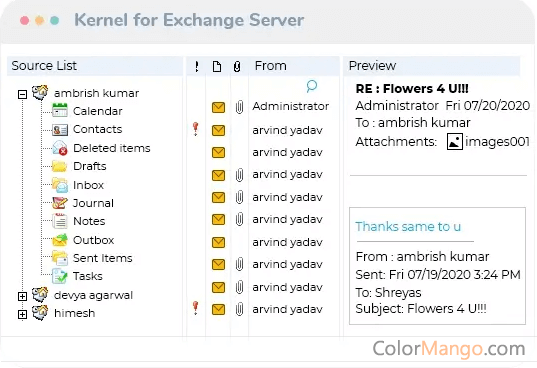Open the Sent Items folder
The height and width of the screenshot is (368, 537).
tap(103, 258)
